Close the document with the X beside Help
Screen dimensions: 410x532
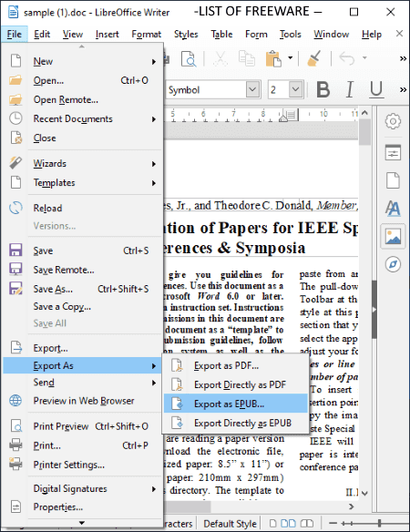click(x=399, y=34)
